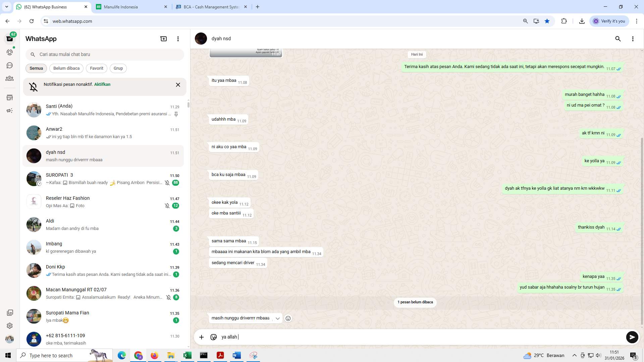644x362 pixels.
Task: Send the typed message with the send arrow
Action: [632, 337]
